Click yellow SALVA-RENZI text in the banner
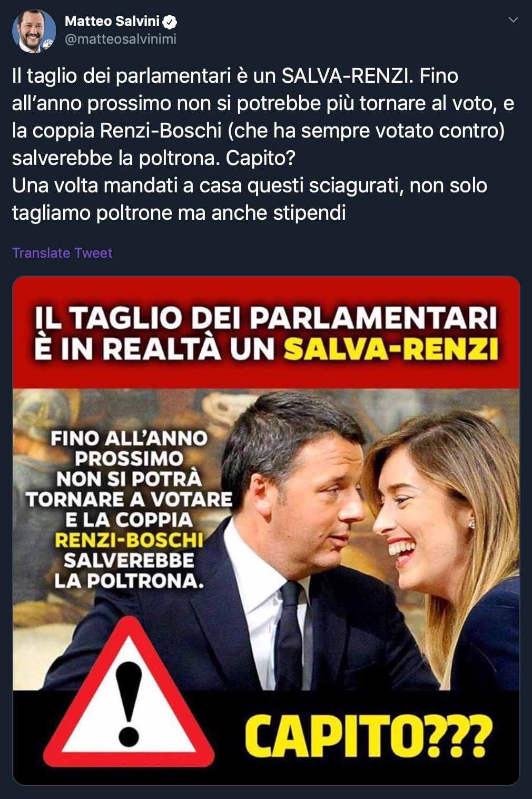 tap(391, 349)
